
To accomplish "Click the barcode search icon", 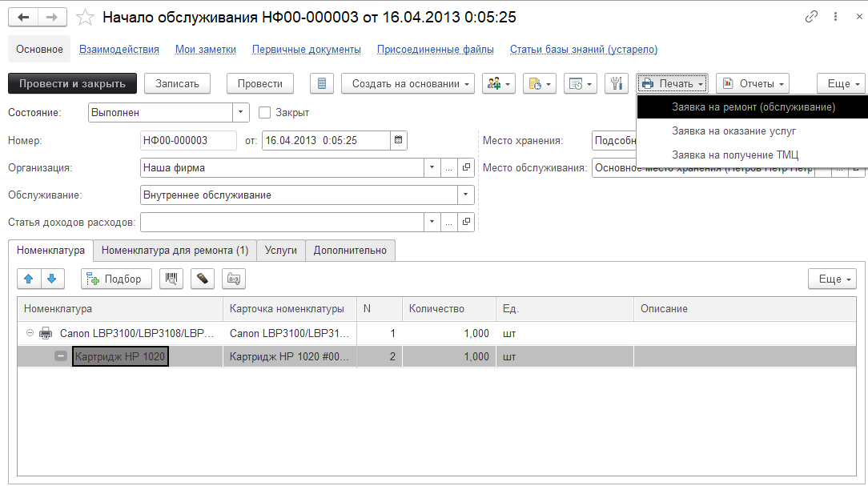I will pos(171,279).
